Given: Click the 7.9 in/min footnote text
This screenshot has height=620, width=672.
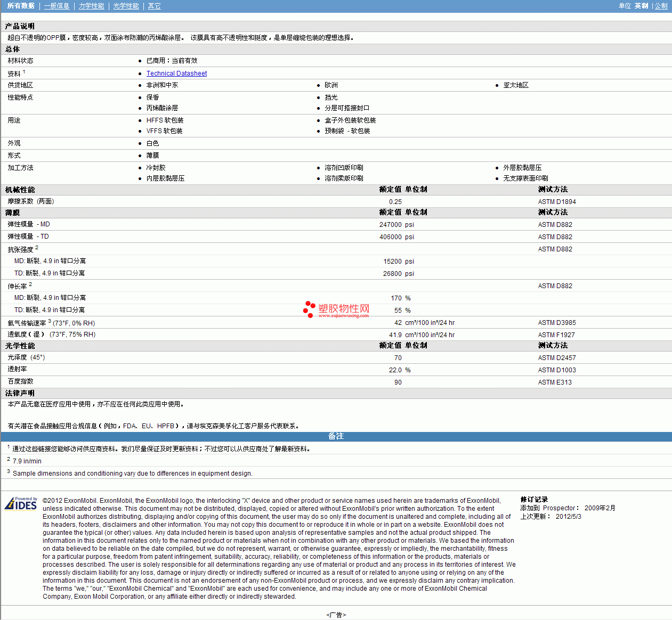Looking at the screenshot, I should pyautogui.click(x=27, y=461).
